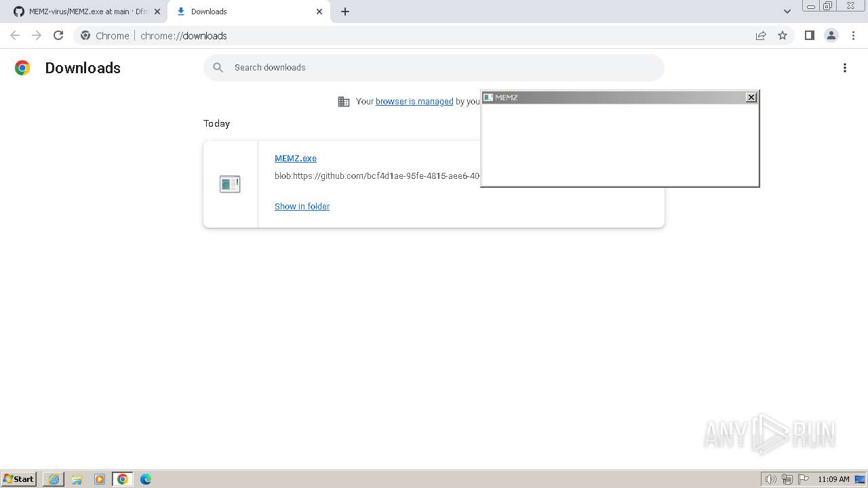The width and height of the screenshot is (868, 488).
Task: Click the network tray icon
Action: click(x=787, y=479)
